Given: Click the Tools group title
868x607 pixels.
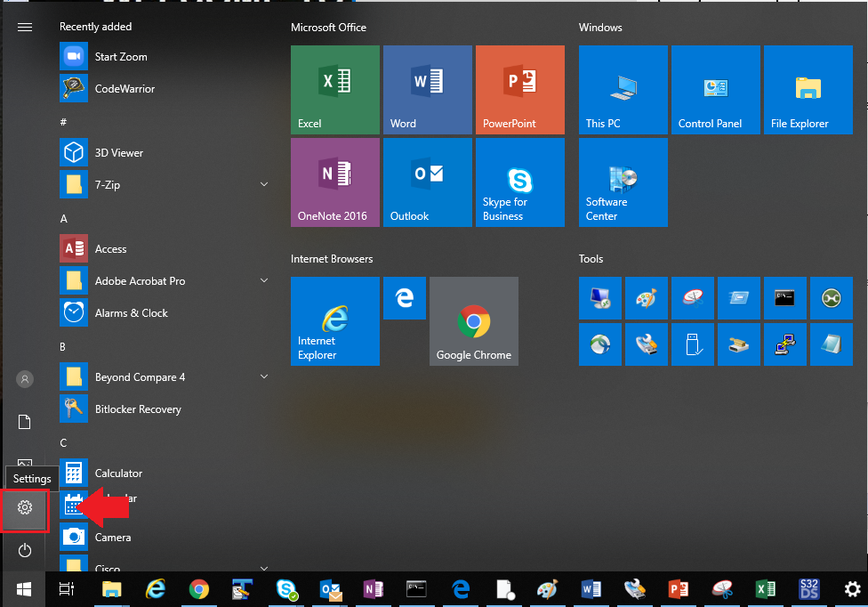Looking at the screenshot, I should coord(591,259).
